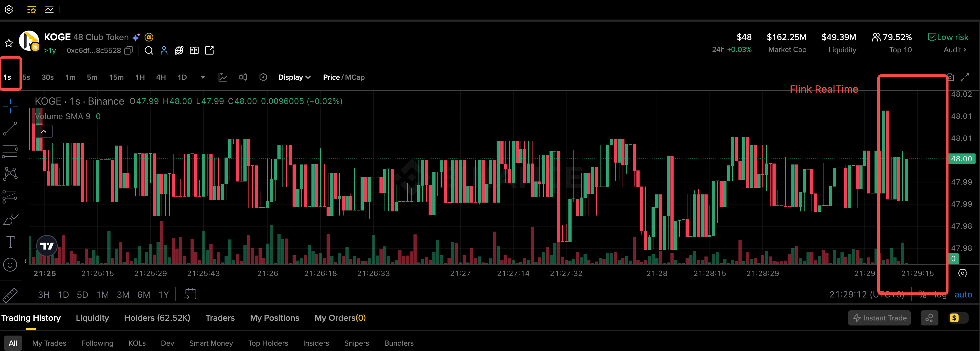
Task: Switch to the Liquidity tab
Action: [92, 318]
